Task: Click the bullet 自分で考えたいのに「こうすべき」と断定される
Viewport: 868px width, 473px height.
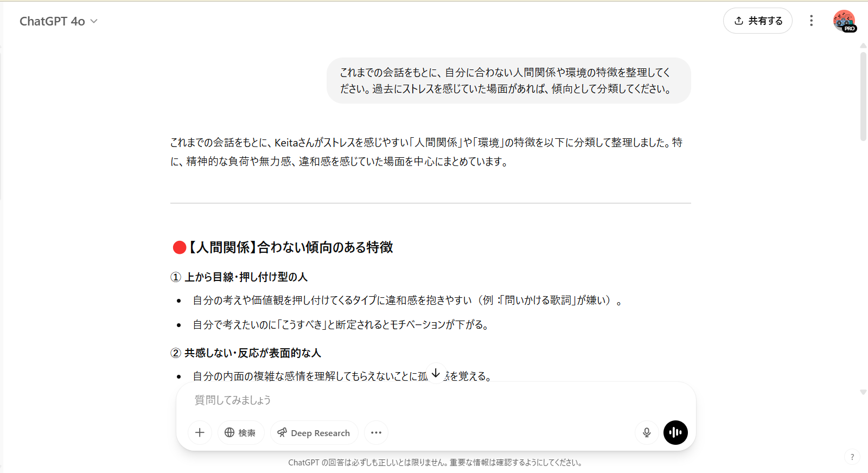Action: tap(342, 325)
